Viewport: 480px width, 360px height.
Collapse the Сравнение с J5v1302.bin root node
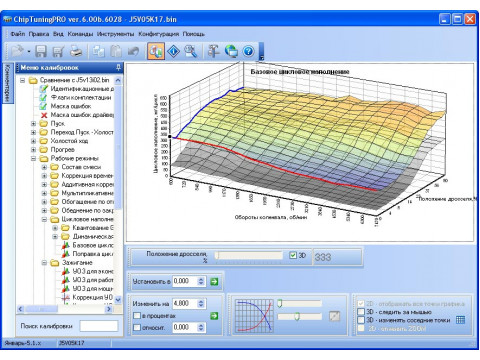click(x=22, y=80)
